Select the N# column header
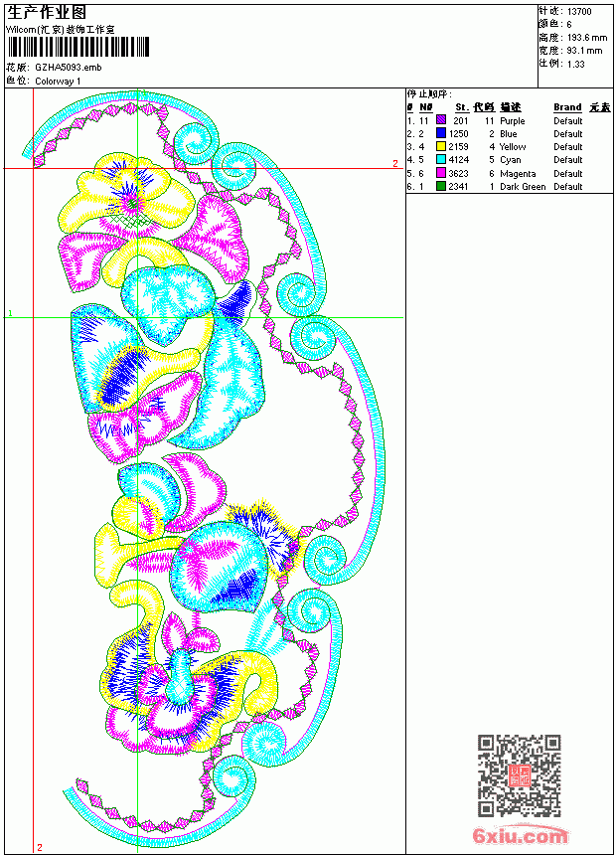616x855 pixels. pos(426,107)
